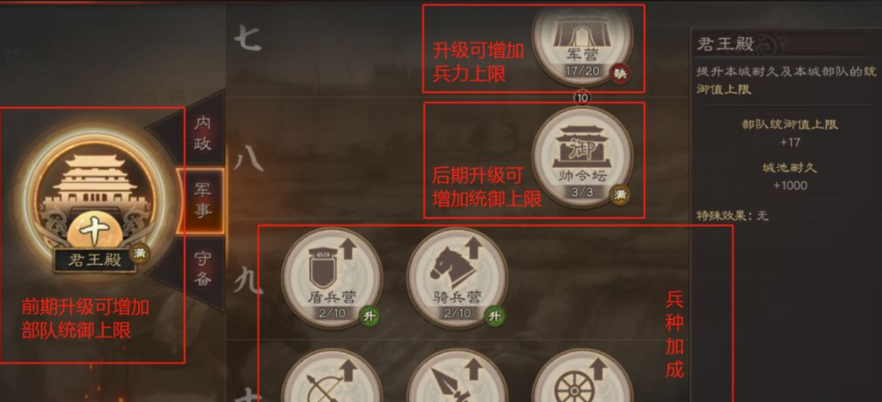Click the red 缺 badge on 军营

click(621, 73)
